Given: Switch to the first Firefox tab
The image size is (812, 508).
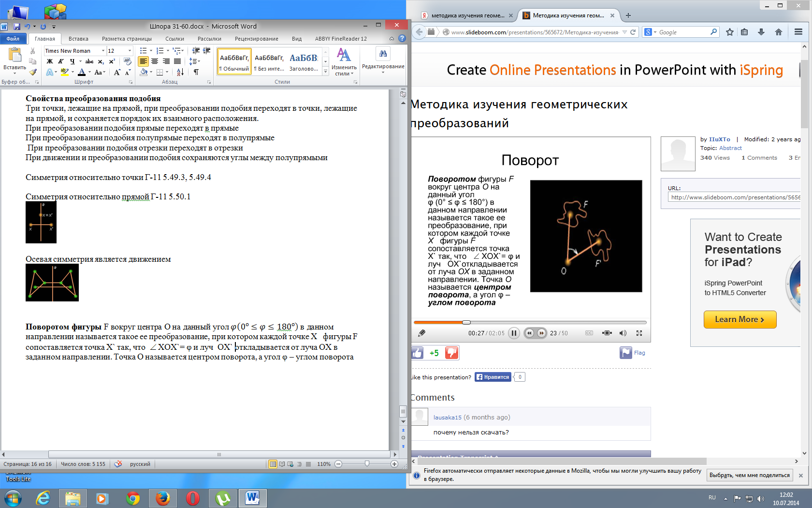Looking at the screenshot, I should [467, 15].
